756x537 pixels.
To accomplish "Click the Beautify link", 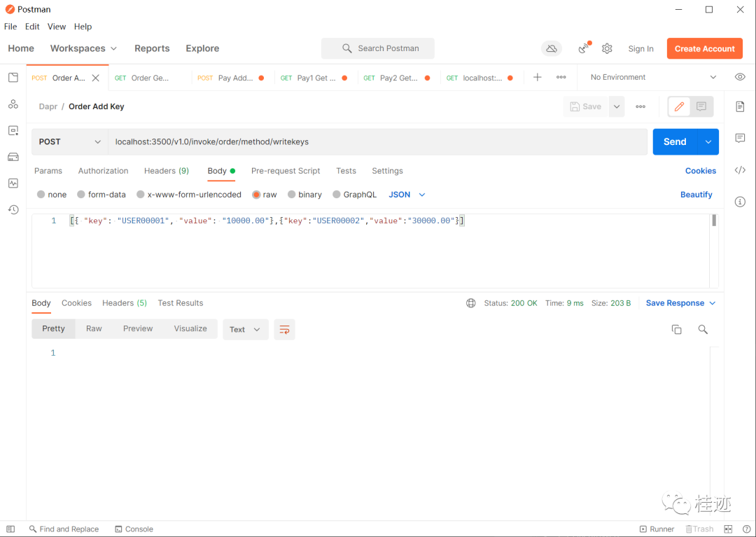I will (x=696, y=195).
